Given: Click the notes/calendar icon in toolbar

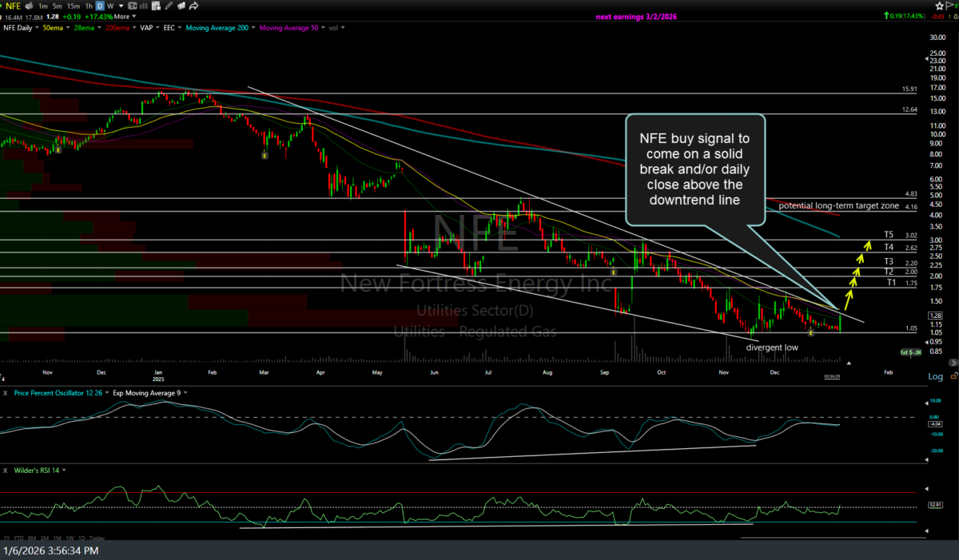Looking at the screenshot, I should coord(156,6).
